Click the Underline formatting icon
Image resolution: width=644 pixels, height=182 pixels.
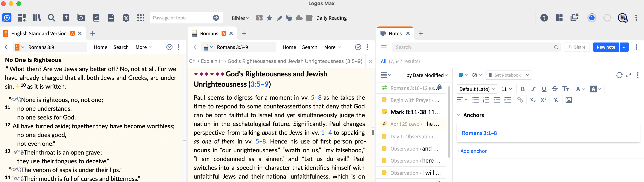coord(544,89)
